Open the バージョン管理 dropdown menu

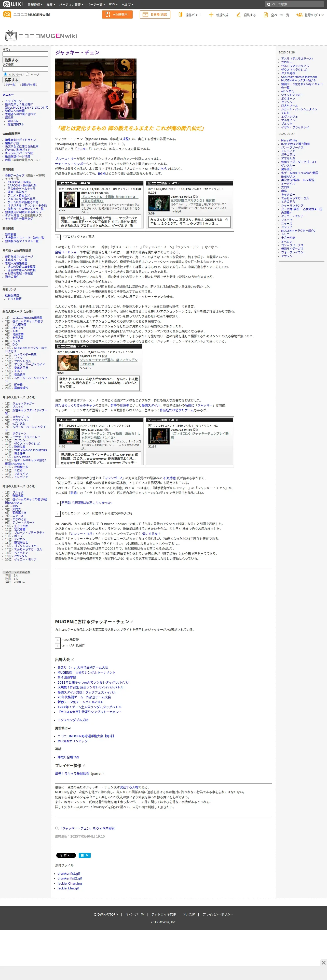[x=71, y=5]
